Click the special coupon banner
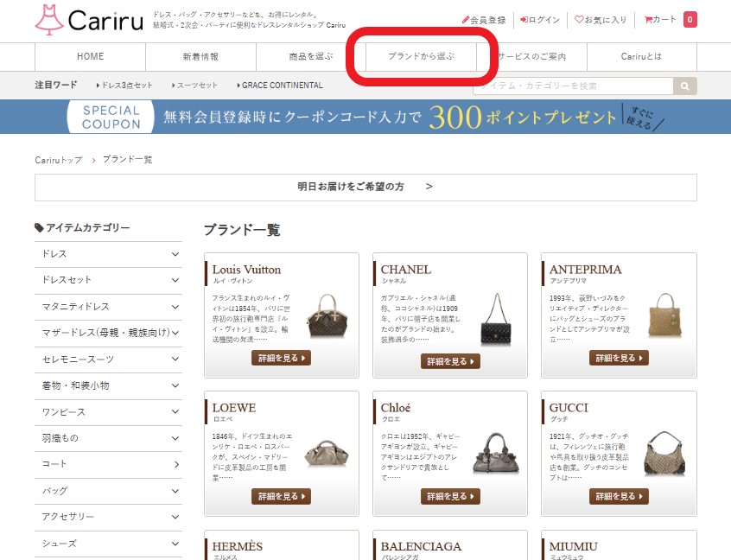 365,117
